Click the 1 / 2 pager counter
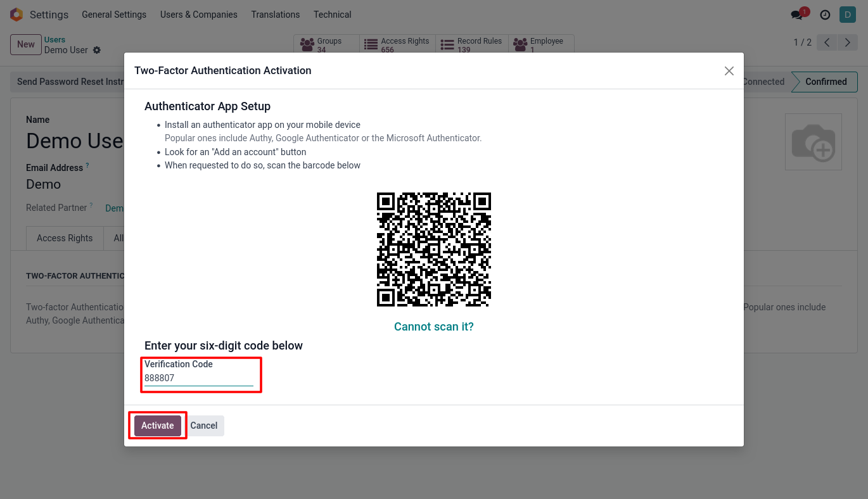Screen dimensions: 868x499 pos(803,42)
